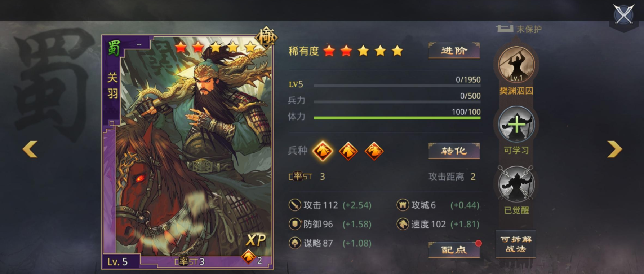Open the 关羽 hero card portrait
Screen dimensions: 644x274
click(187, 152)
